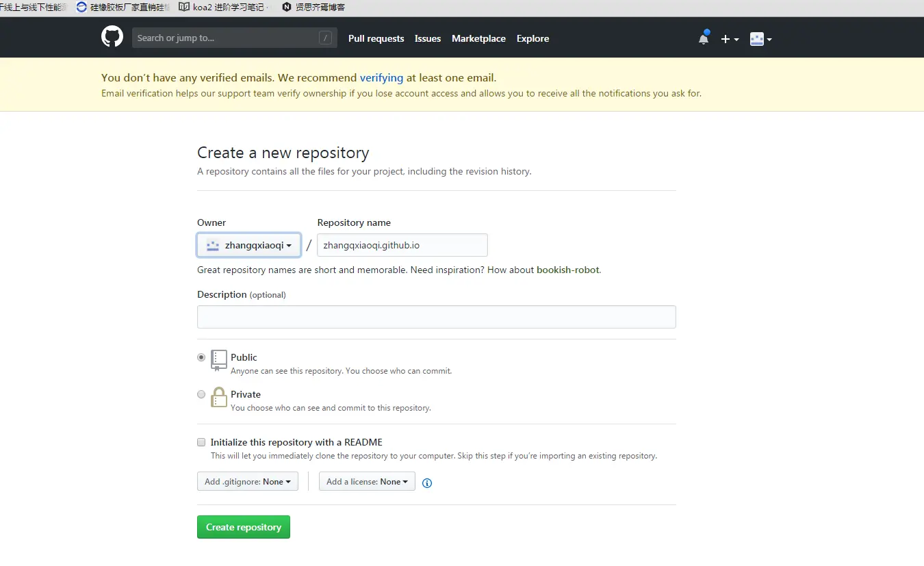Select the Private radio option
This screenshot has height=566, width=924.
tap(201, 394)
